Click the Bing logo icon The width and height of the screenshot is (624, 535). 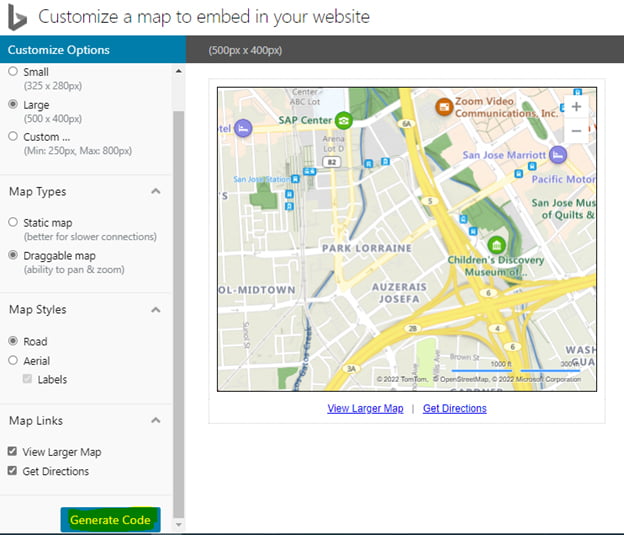click(18, 17)
